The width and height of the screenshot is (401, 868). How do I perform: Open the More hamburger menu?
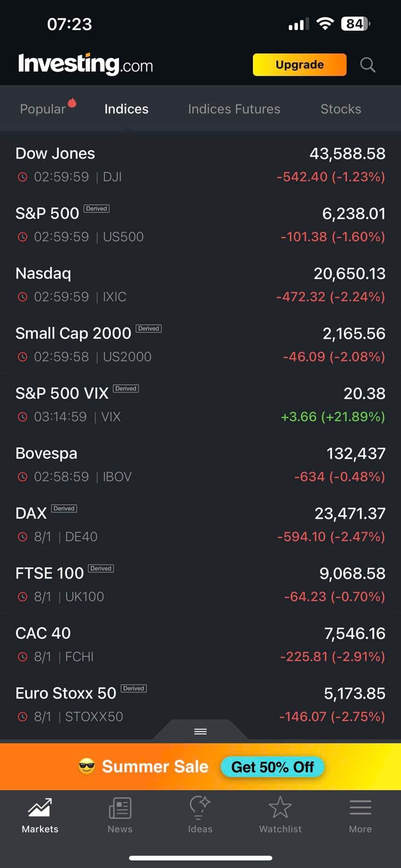click(x=360, y=808)
